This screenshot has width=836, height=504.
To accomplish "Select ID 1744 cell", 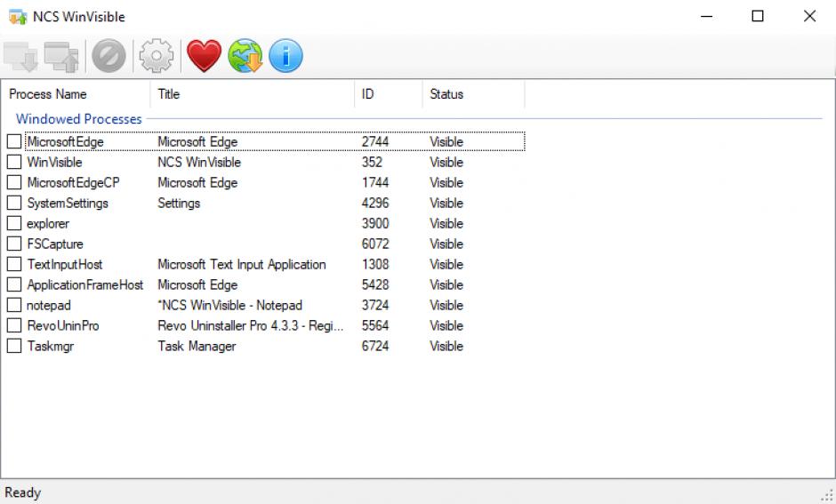I will [375, 182].
